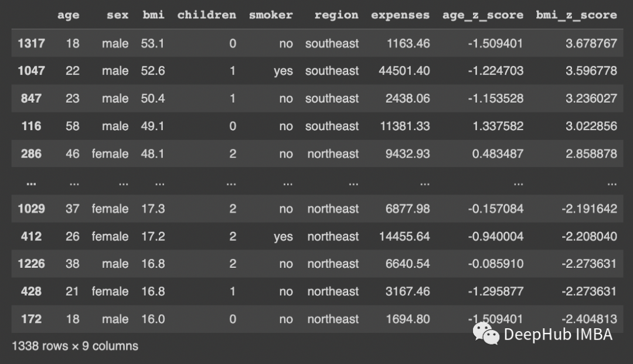
Task: Click row index 1317
Action: point(31,43)
